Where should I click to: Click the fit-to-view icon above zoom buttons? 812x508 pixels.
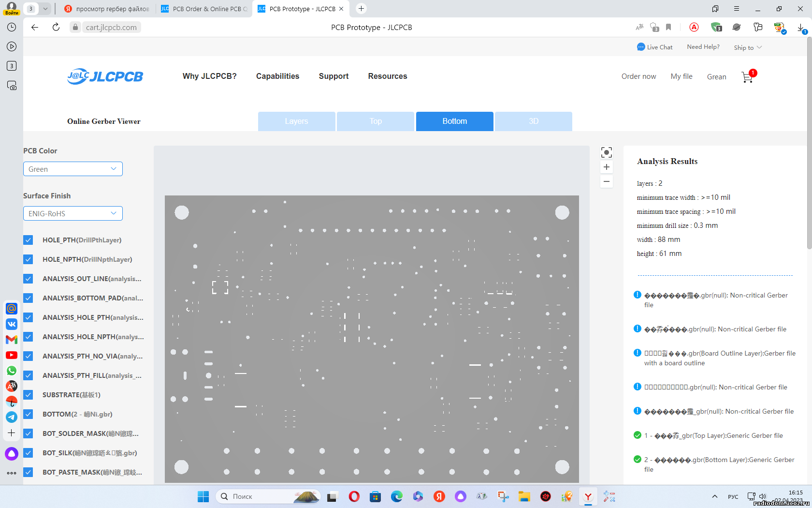coord(607,152)
